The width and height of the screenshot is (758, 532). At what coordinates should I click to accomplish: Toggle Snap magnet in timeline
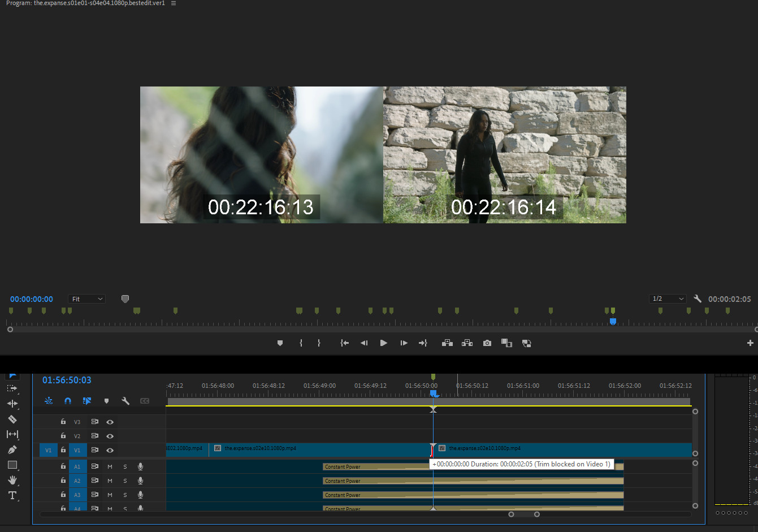pos(68,401)
